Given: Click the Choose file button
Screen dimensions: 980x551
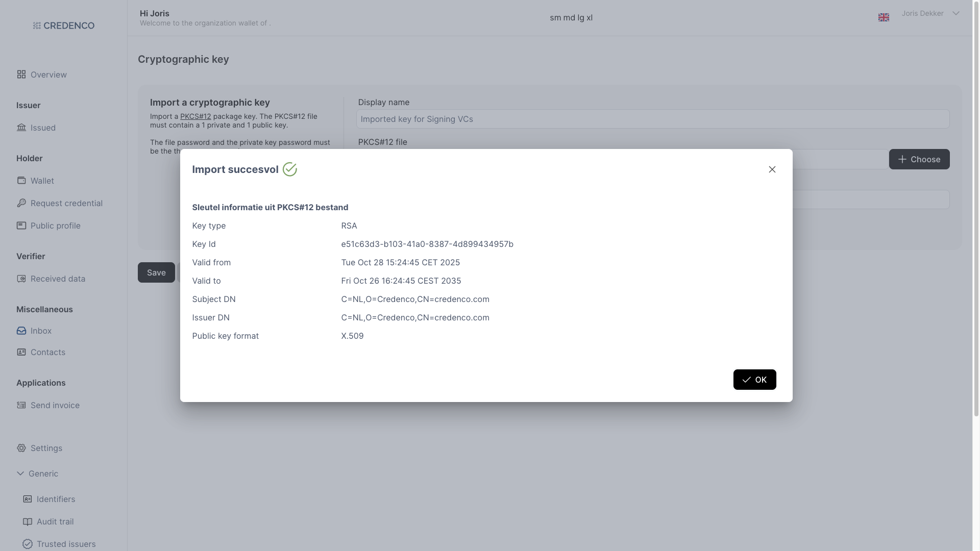Looking at the screenshot, I should tap(919, 159).
